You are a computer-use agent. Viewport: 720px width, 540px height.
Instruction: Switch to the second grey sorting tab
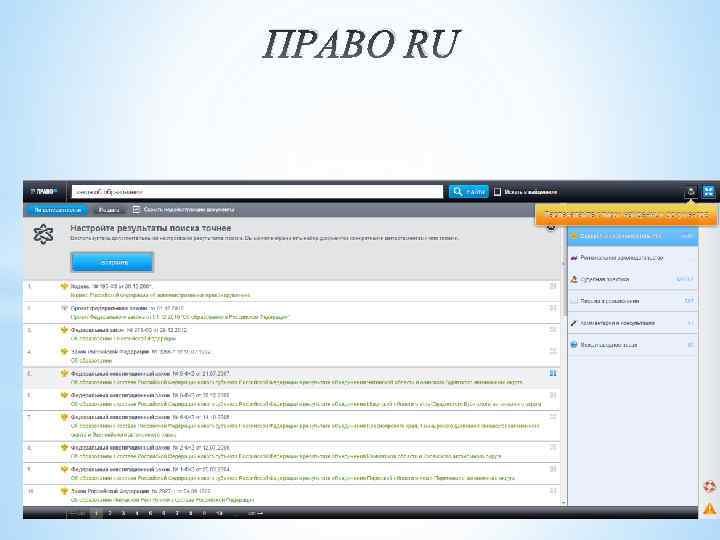coord(109,210)
